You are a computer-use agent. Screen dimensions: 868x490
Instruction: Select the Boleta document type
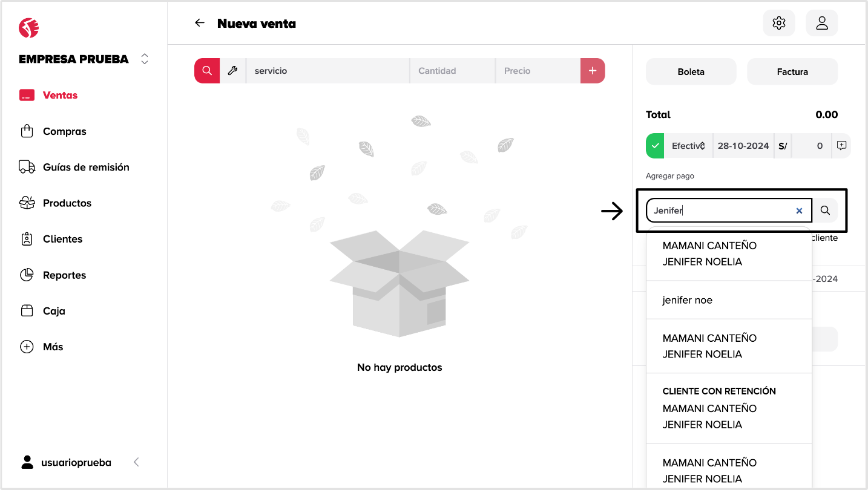coord(691,71)
